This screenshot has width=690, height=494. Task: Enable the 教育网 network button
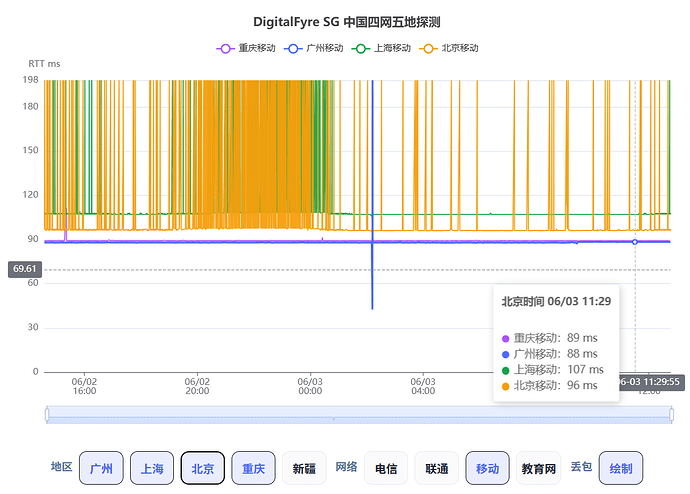point(539,468)
